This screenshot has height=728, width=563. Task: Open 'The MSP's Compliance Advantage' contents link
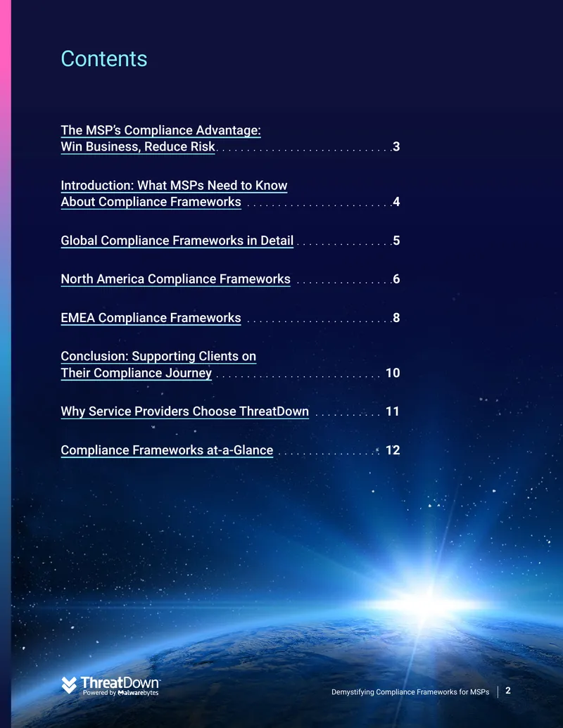click(160, 130)
